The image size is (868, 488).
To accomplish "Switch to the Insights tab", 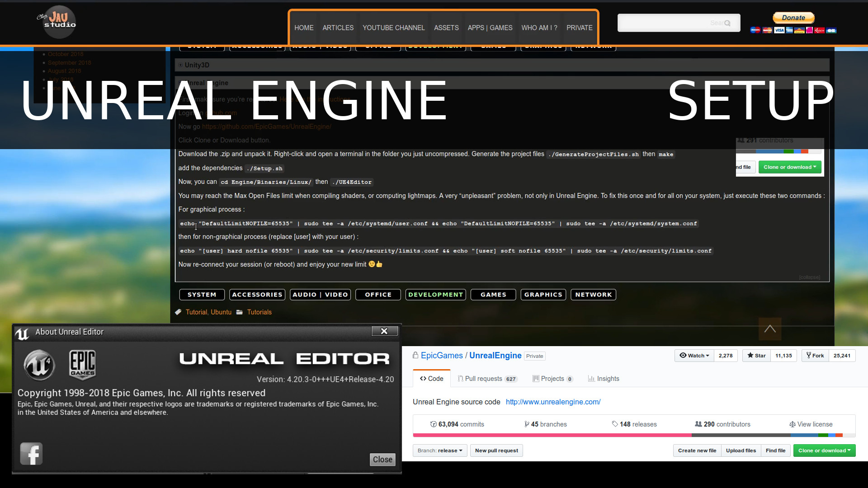I will pos(604,379).
